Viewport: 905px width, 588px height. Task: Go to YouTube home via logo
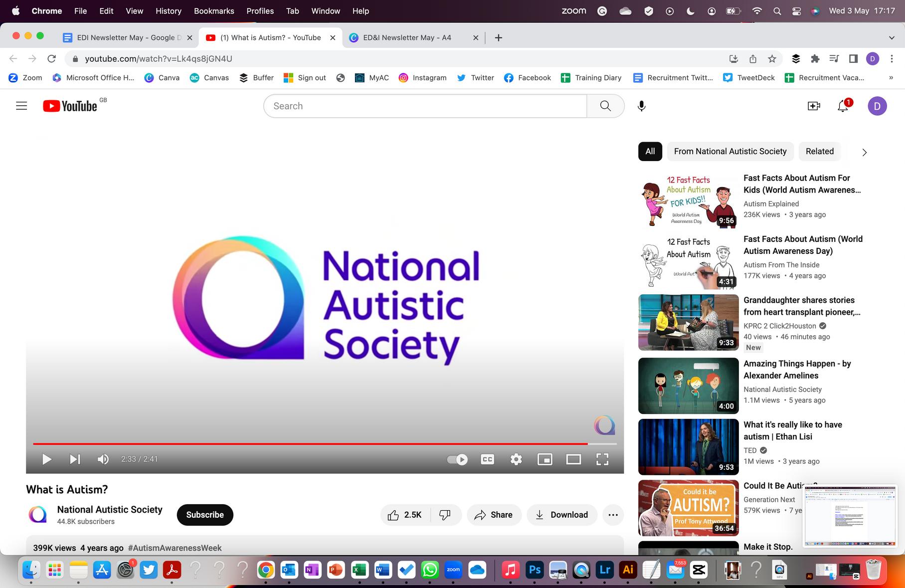[x=70, y=106]
